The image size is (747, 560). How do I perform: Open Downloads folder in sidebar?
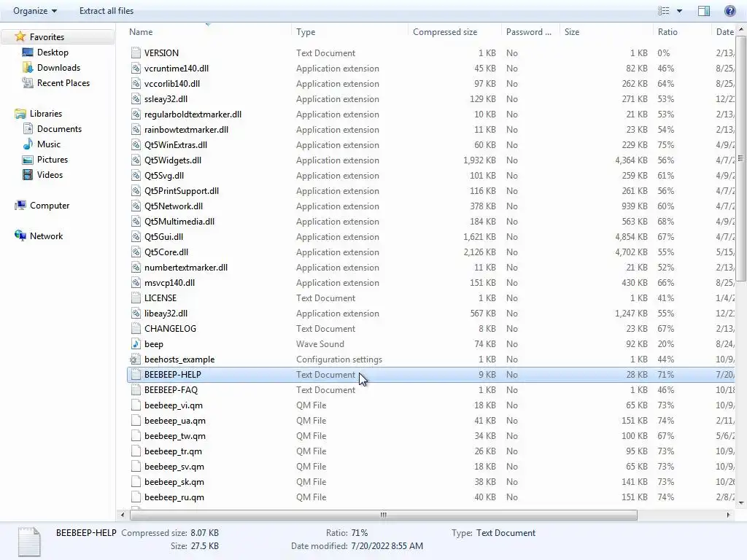tap(58, 68)
